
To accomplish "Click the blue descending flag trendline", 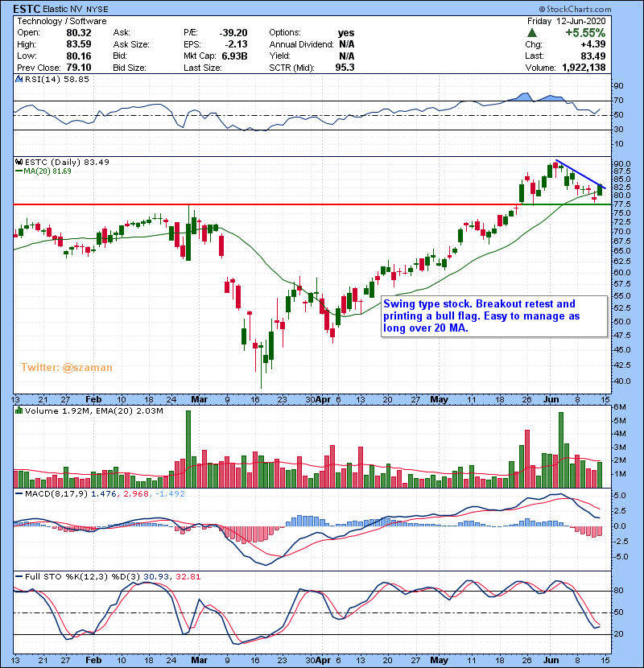I will pyautogui.click(x=580, y=174).
